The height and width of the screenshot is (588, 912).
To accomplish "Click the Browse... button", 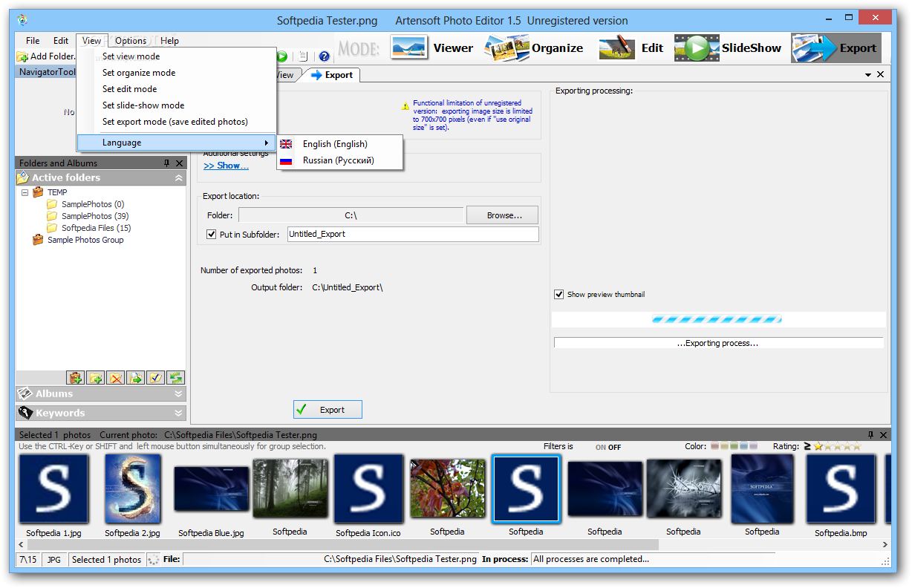I will [x=502, y=215].
